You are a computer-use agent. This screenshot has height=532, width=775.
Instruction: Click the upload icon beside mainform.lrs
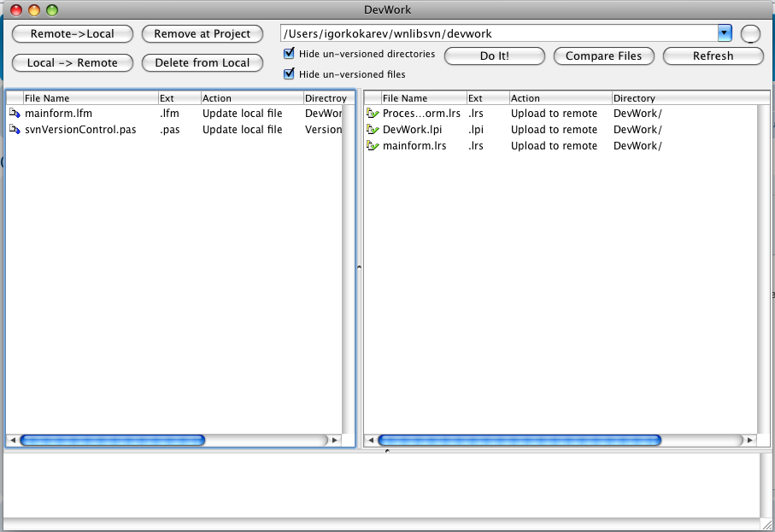(x=372, y=146)
